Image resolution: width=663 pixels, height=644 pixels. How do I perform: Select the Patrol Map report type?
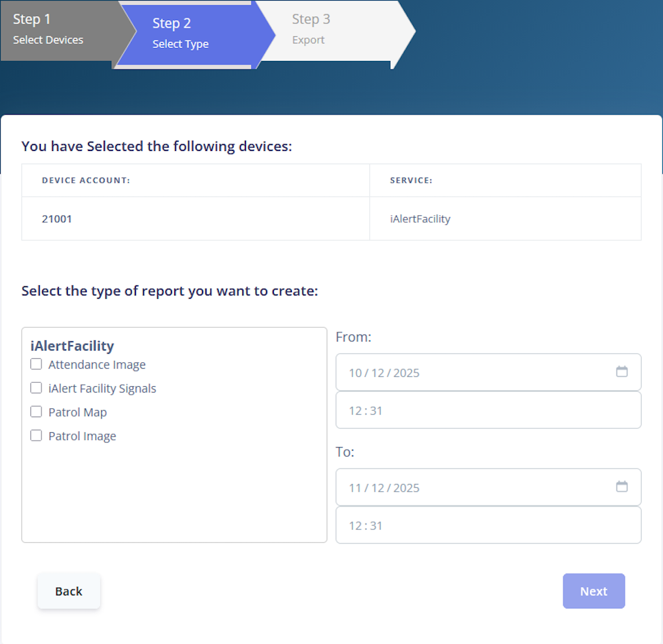pyautogui.click(x=36, y=411)
